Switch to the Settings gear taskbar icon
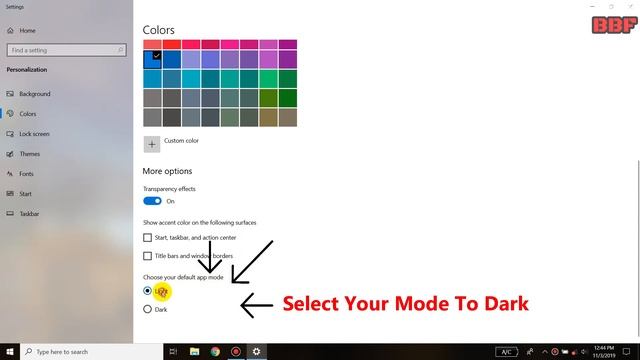The image size is (640, 360). coord(256,351)
